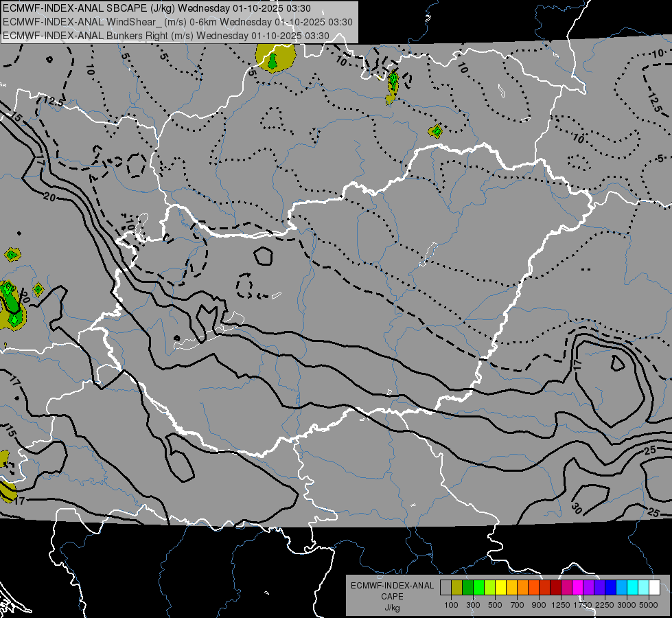Click the legend value 1750

click(583, 605)
